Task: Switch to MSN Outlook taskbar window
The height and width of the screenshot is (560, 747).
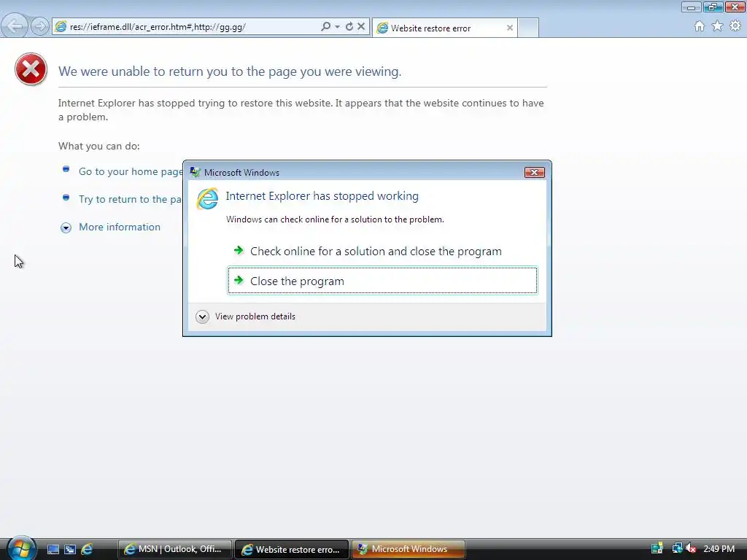Action: tap(174, 550)
